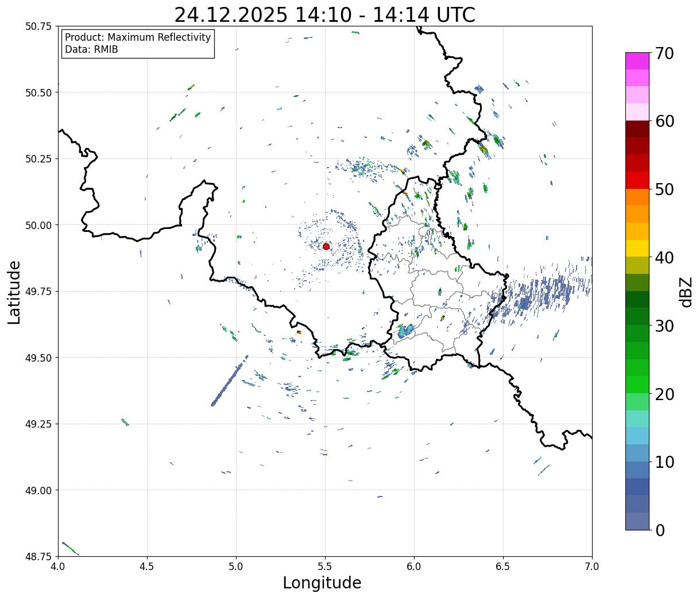Click the colorbar tick label 40
700x597 pixels.
664,258
